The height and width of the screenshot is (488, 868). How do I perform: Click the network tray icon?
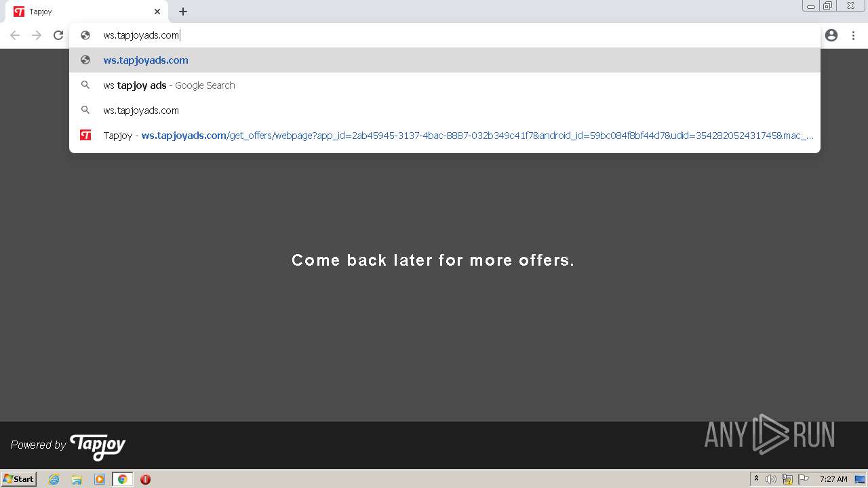(787, 479)
